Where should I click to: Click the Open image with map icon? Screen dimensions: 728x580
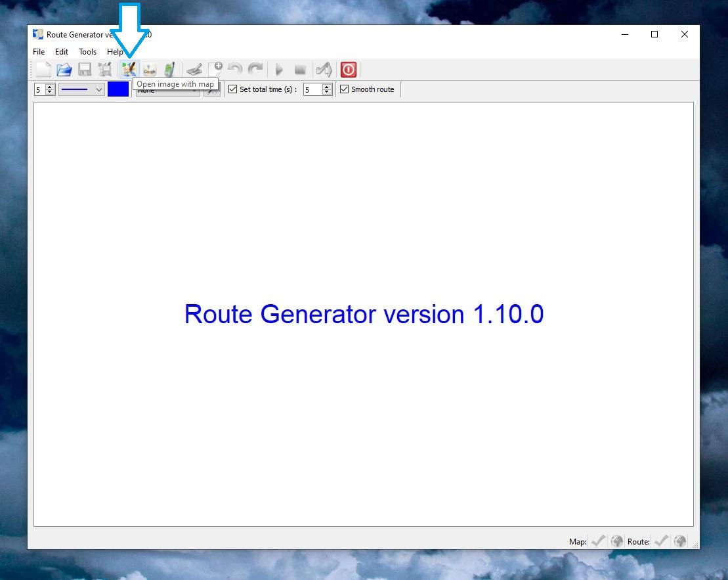pyautogui.click(x=129, y=70)
